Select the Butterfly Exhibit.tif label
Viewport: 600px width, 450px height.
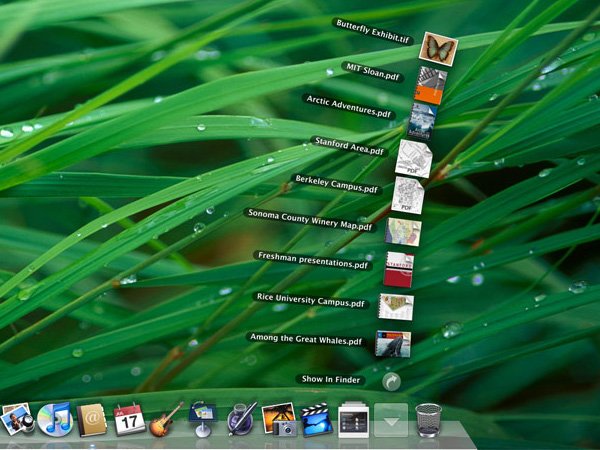click(x=372, y=31)
